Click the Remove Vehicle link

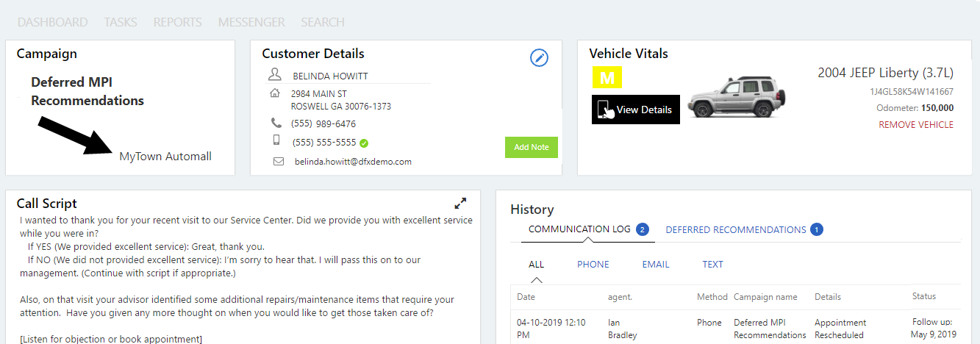point(916,125)
